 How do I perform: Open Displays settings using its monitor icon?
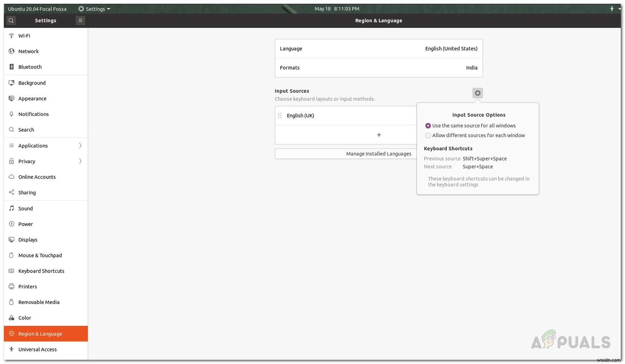tap(11, 240)
